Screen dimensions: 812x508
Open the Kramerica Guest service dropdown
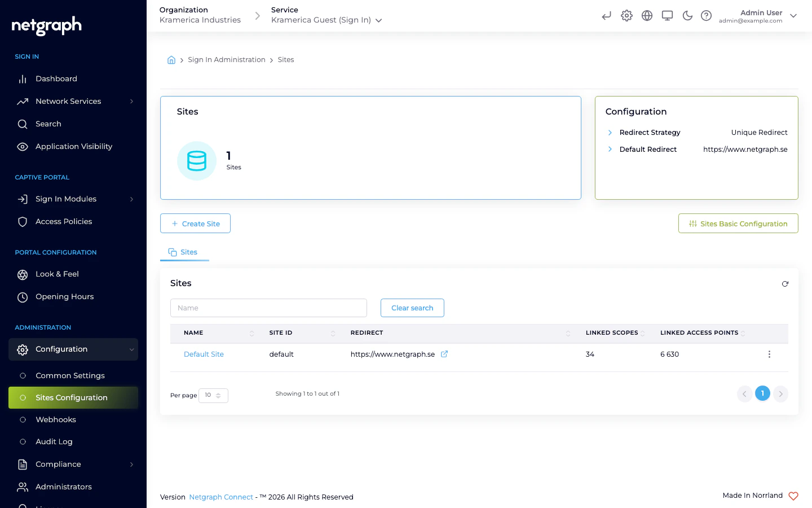[378, 20]
